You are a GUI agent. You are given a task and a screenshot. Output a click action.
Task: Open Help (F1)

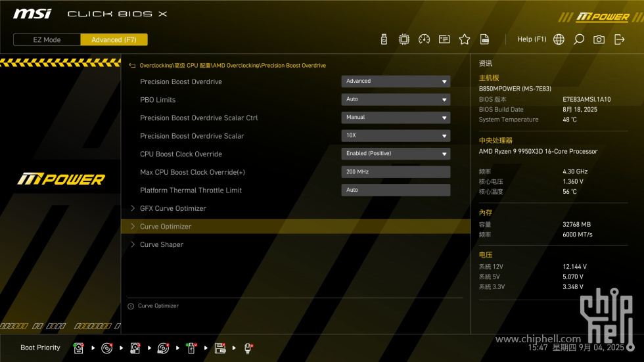[x=532, y=39]
